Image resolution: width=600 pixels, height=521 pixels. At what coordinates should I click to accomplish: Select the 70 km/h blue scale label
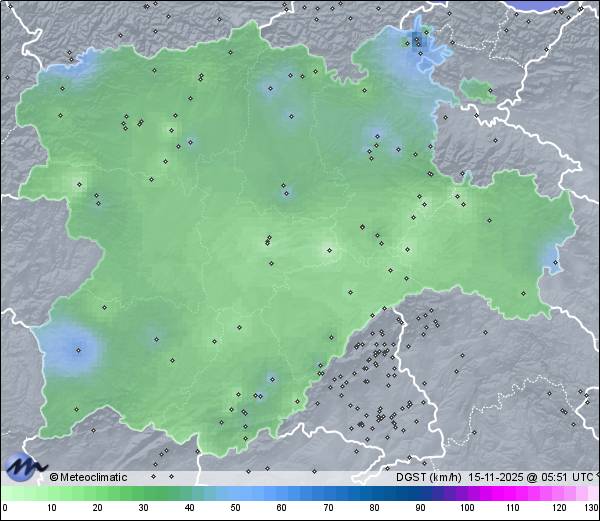(x=328, y=507)
